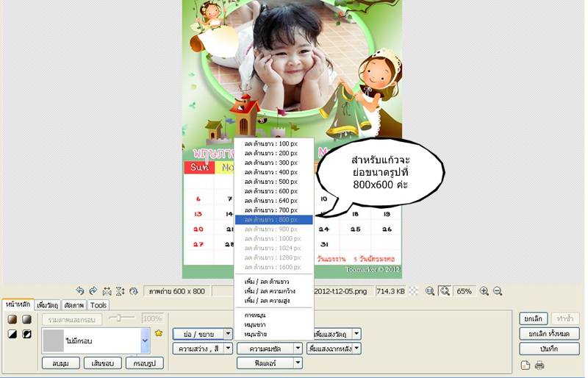Click the printer icon
This screenshot has height=378, width=588.
click(x=539, y=365)
